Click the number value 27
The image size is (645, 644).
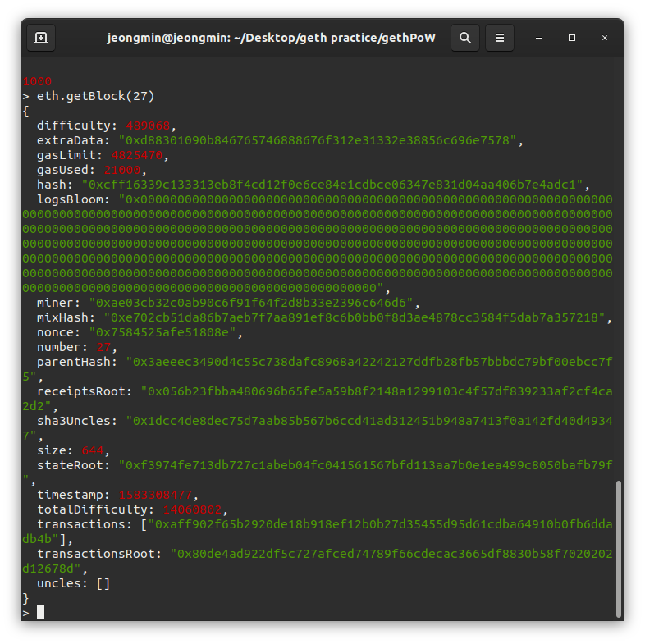coord(103,348)
